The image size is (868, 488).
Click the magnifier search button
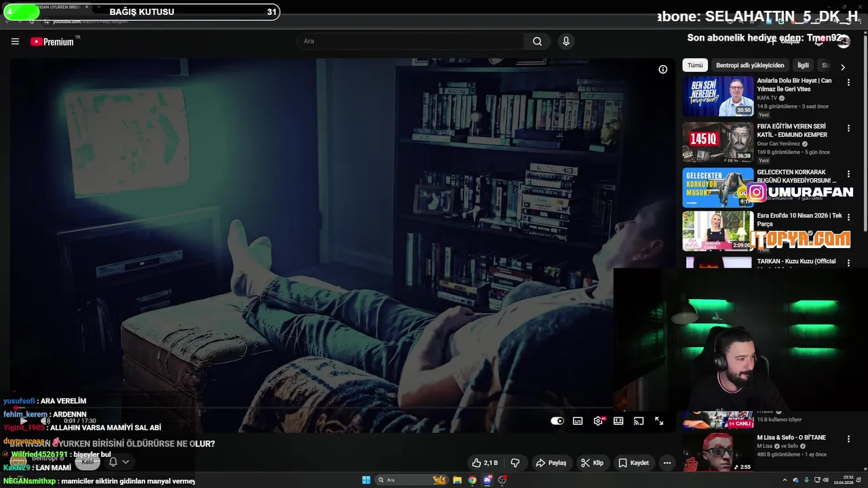(537, 41)
